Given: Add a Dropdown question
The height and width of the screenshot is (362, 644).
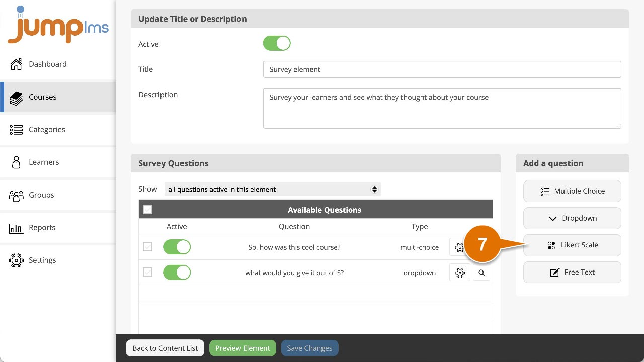Looking at the screenshot, I should point(572,218).
